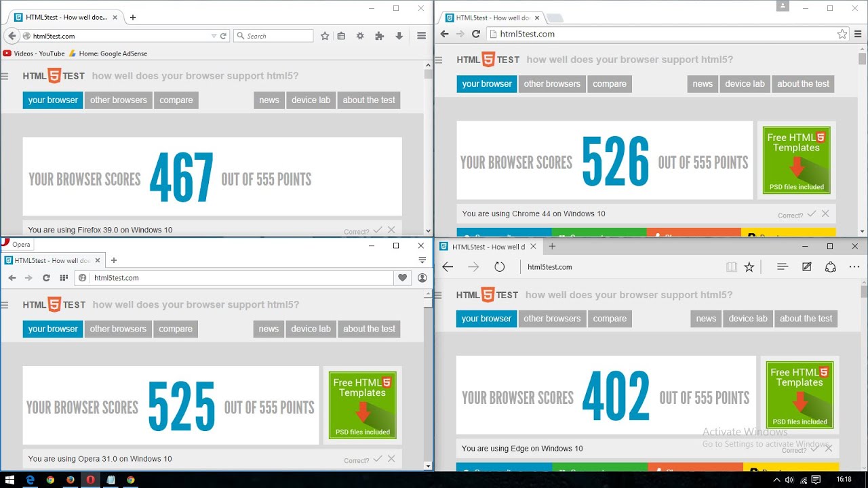This screenshot has width=868, height=488.
Task: Click the Chrome address bar
Action: pyautogui.click(x=668, y=34)
